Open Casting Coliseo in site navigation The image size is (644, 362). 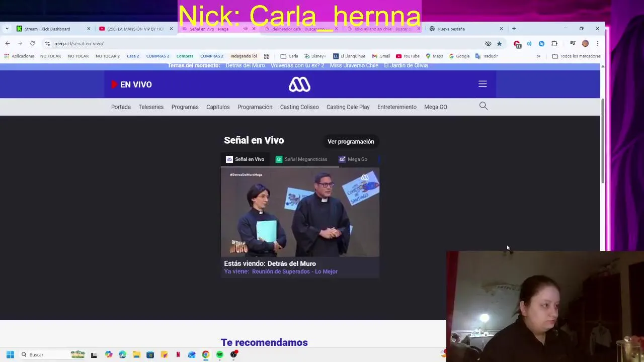(299, 107)
